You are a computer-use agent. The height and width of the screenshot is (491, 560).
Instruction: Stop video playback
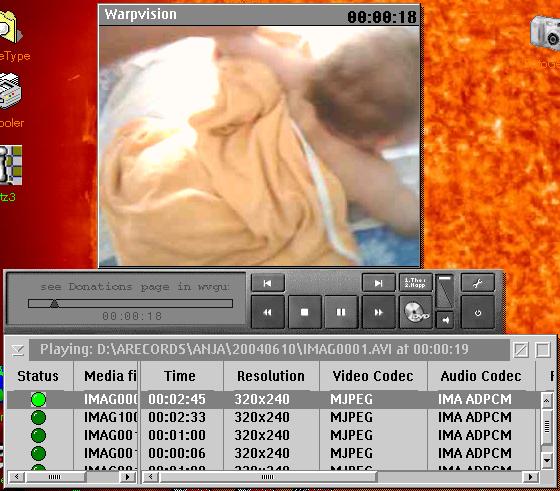304,312
